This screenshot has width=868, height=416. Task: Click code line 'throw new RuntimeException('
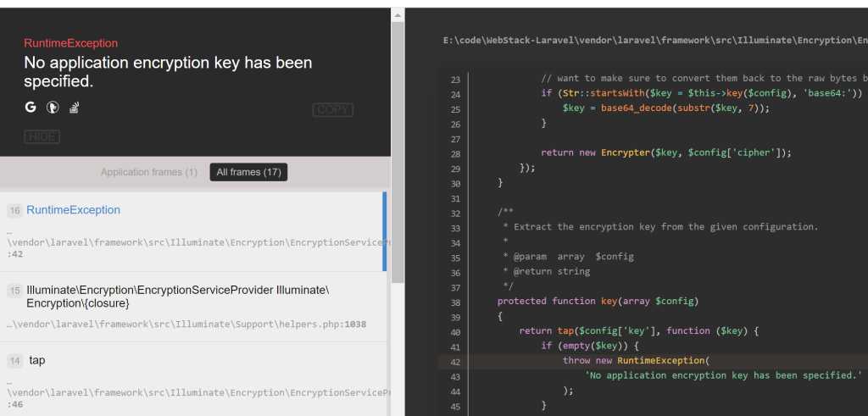pos(636,360)
